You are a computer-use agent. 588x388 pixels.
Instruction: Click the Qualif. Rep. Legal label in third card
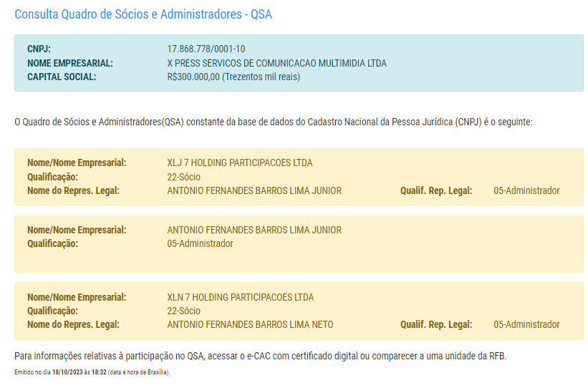[436, 324]
